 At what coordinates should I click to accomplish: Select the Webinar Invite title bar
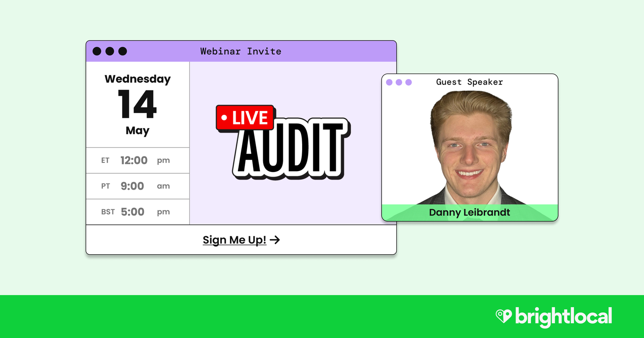240,51
